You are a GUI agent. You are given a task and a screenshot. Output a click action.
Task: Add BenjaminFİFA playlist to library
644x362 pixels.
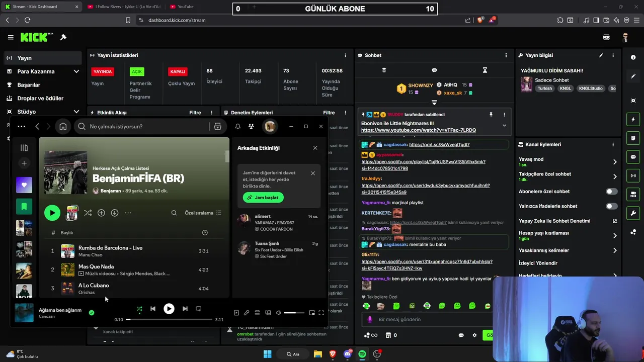[x=101, y=213]
